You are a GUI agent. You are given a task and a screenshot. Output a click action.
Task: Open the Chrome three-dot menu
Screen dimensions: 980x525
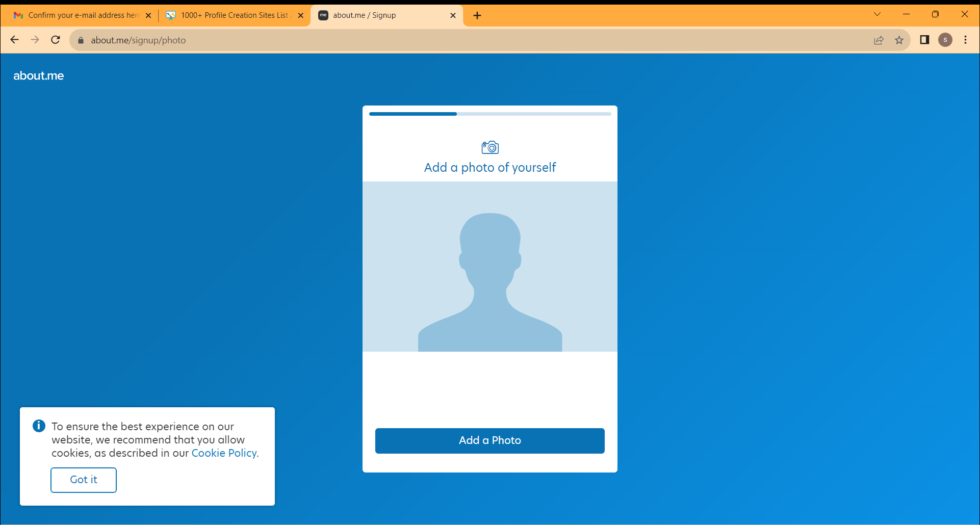pyautogui.click(x=965, y=40)
